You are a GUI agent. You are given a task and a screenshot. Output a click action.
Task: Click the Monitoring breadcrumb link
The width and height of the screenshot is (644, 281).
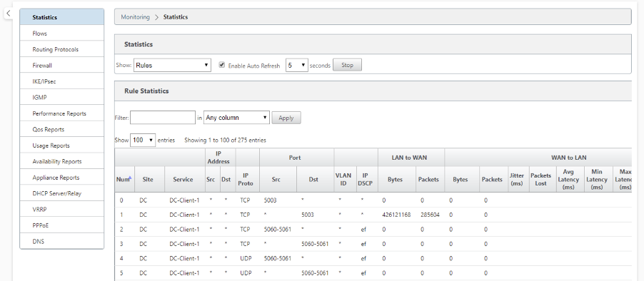coord(135,17)
